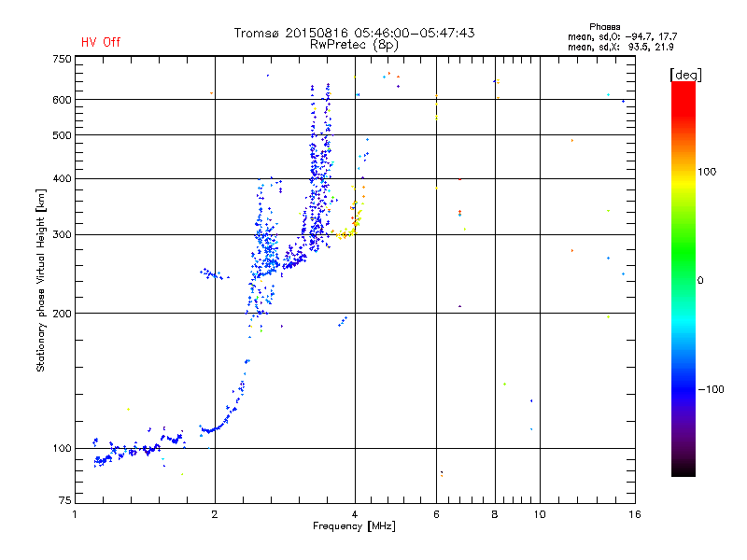
Task: Click the 200 km y-axis tick label
Action: (62, 314)
